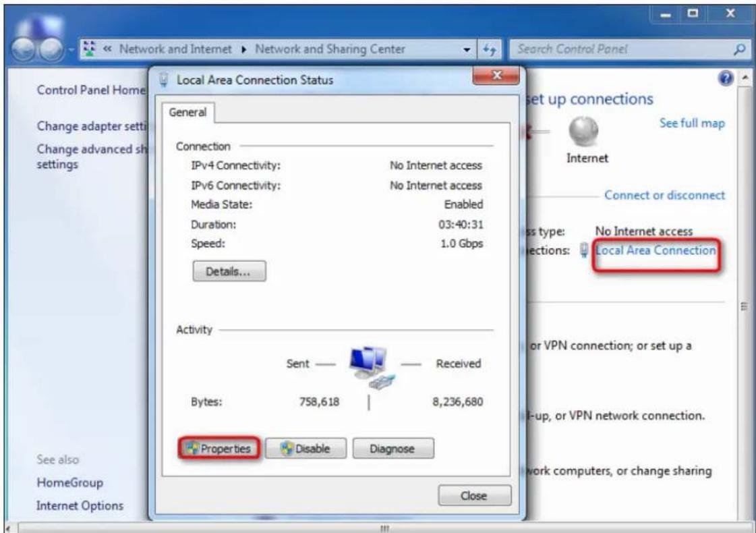
Task: Click IPv4 Connectivity No Internet access value
Action: pyautogui.click(x=436, y=165)
